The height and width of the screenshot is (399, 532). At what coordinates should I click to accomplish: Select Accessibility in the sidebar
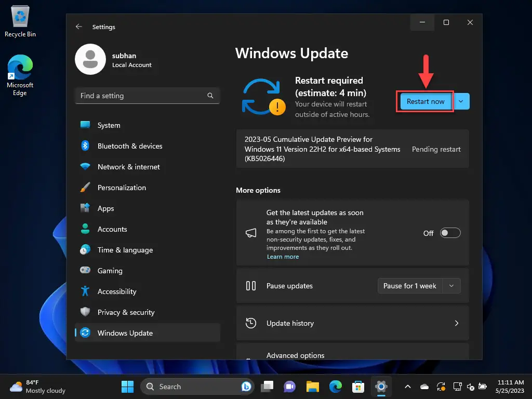click(147, 291)
